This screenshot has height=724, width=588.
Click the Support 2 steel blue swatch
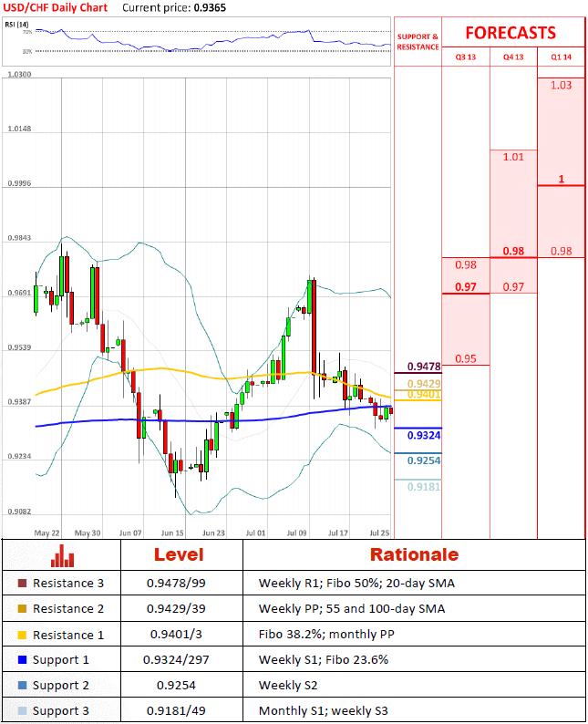(22, 685)
